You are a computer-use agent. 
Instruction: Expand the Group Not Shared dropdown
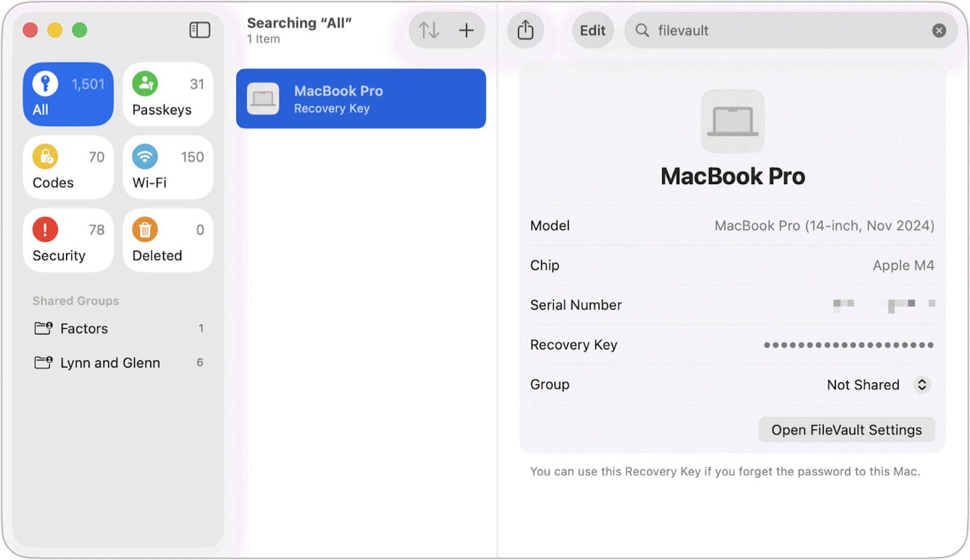[x=921, y=385]
